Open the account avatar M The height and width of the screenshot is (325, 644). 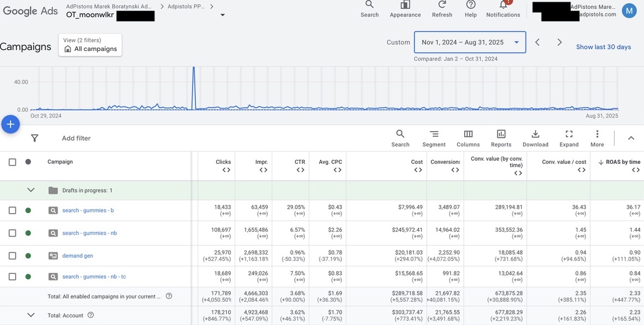629,11
